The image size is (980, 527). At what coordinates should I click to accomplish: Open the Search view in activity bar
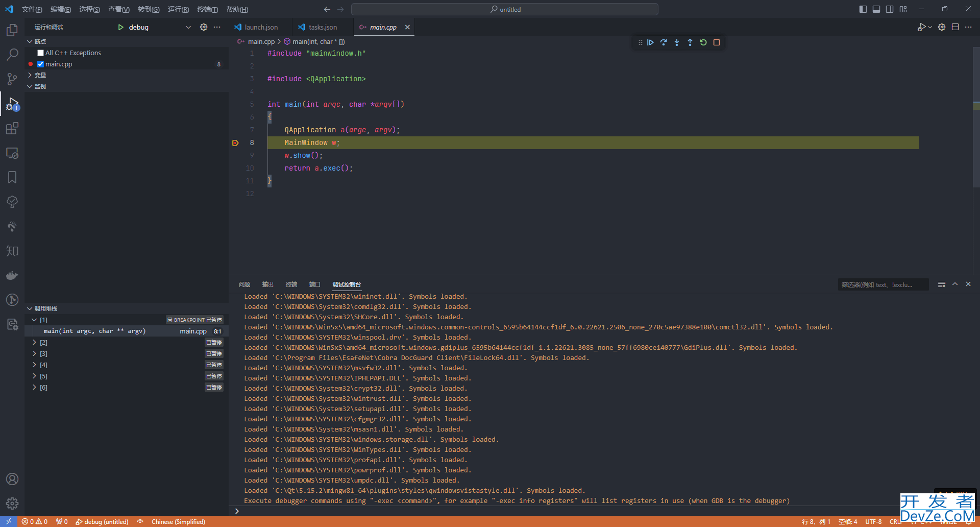[x=12, y=54]
